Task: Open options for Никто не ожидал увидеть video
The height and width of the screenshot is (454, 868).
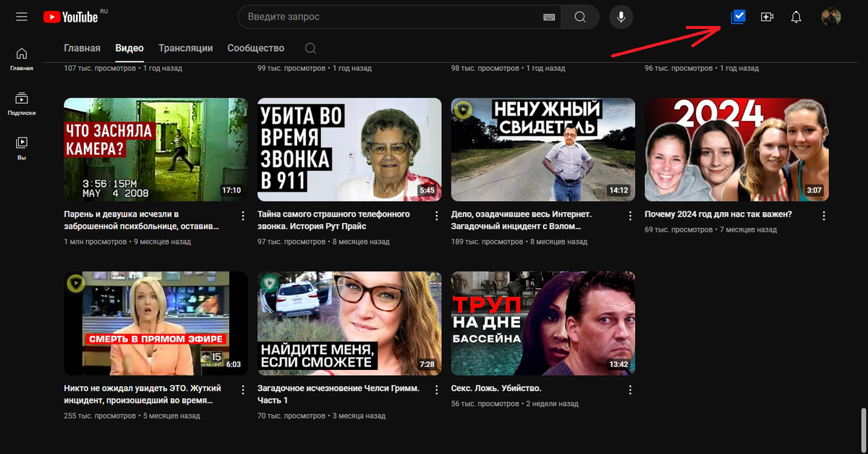Action: pyautogui.click(x=242, y=390)
